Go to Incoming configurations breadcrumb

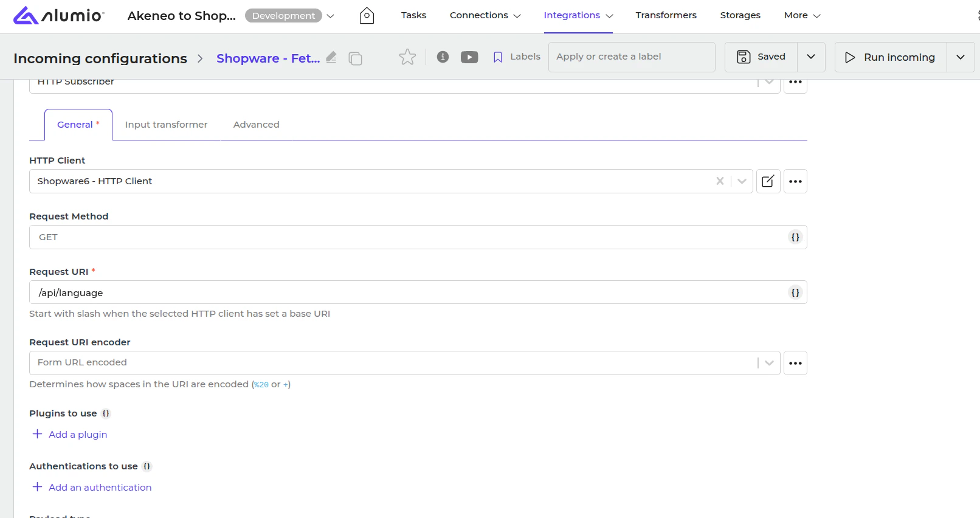coord(100,58)
